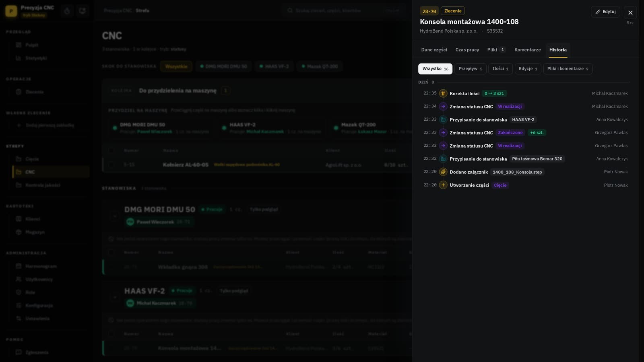
Task: Switch to the Komentarze tab
Action: pos(527,50)
